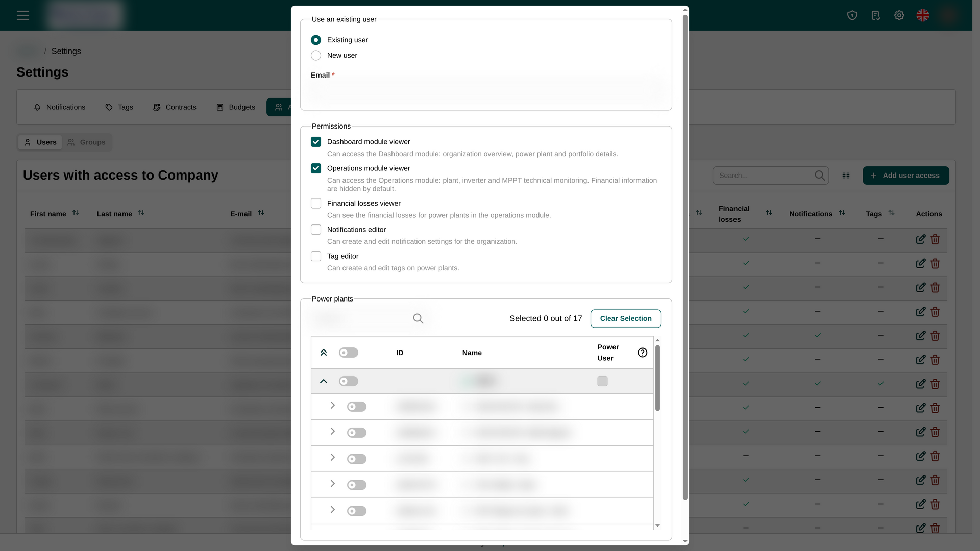Collapse all rows with double chevron
Screen dimensions: 980x551
tap(324, 353)
